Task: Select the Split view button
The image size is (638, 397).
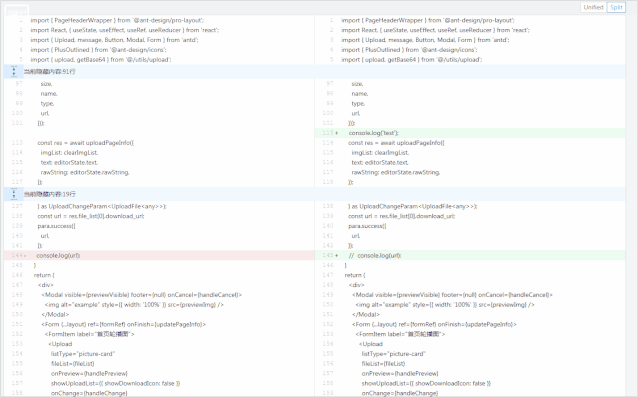Action: [x=616, y=7]
